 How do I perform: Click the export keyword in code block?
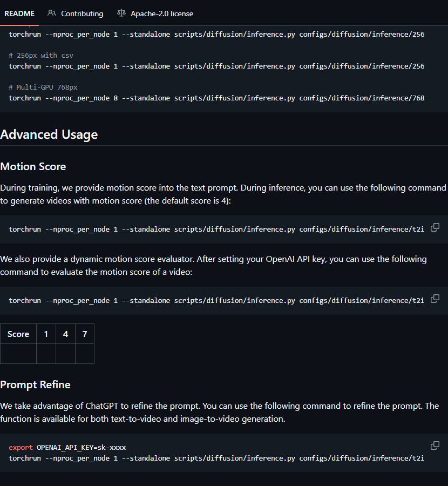point(21,448)
